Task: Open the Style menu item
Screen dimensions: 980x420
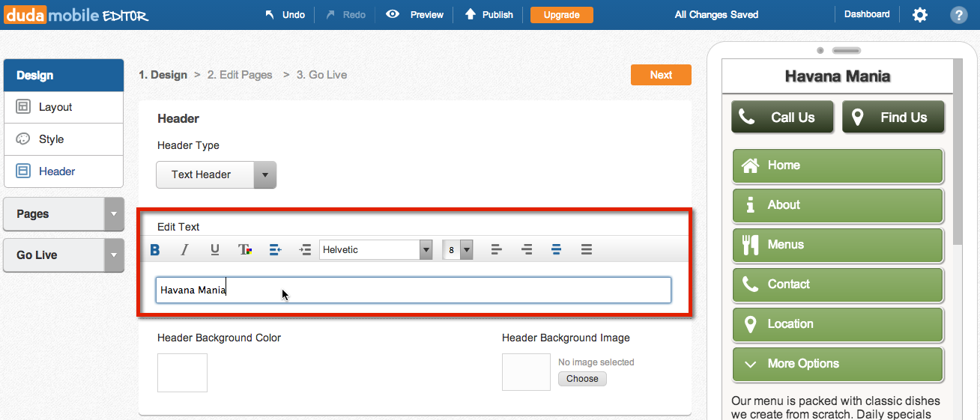Action: coord(64,139)
